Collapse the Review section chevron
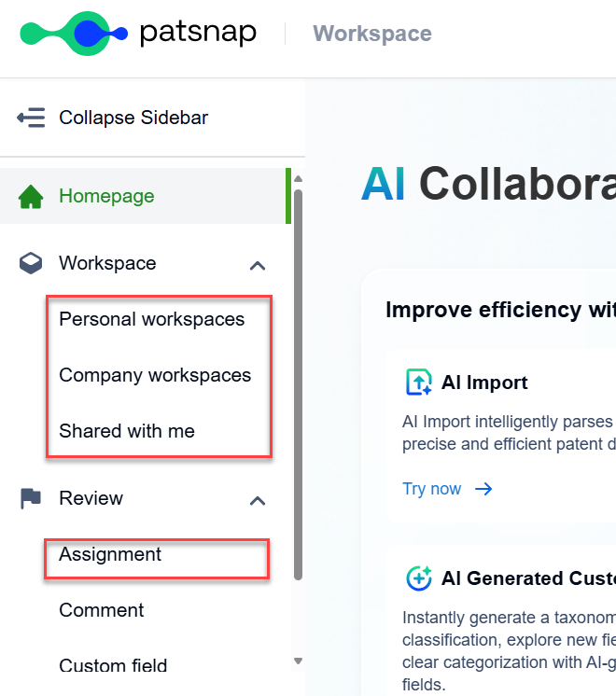The height and width of the screenshot is (696, 616). pos(259,500)
